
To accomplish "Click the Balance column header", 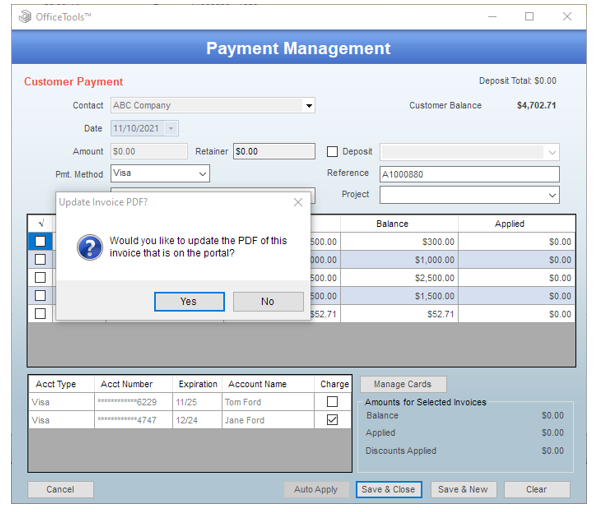I will [x=399, y=224].
